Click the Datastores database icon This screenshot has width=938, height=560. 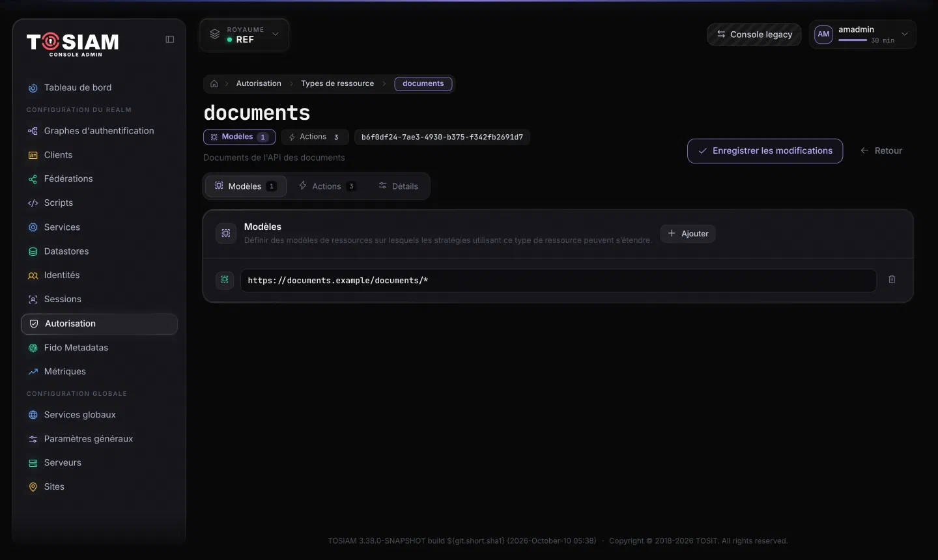(x=33, y=251)
